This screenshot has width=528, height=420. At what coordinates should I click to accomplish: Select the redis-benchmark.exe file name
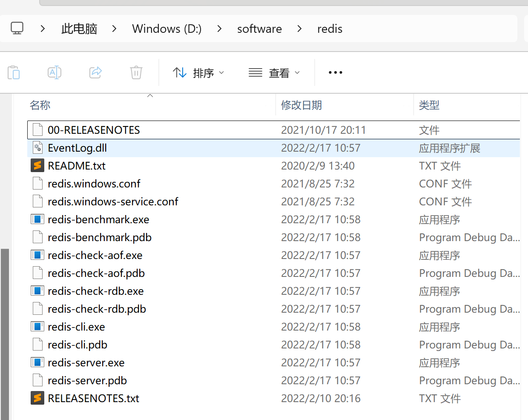[x=98, y=219]
